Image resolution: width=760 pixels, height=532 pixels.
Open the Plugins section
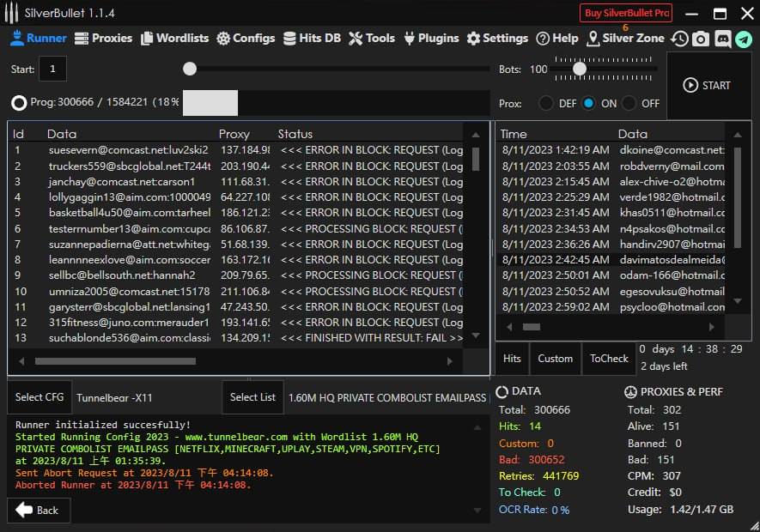431,38
